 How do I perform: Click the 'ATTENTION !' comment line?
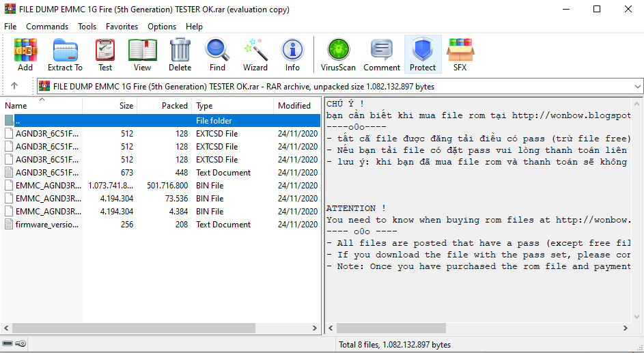(356, 208)
